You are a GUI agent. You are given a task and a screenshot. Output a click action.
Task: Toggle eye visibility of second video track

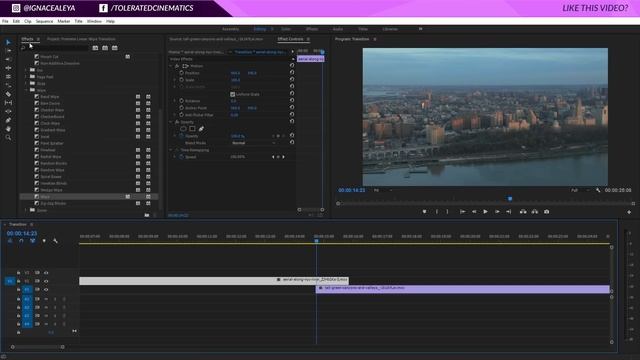(x=46, y=281)
